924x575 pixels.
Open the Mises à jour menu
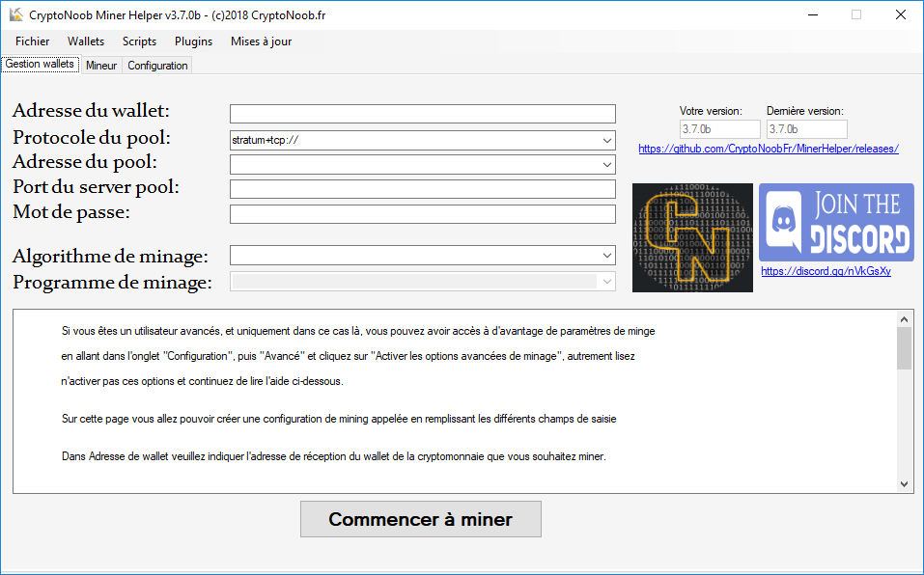[x=261, y=41]
